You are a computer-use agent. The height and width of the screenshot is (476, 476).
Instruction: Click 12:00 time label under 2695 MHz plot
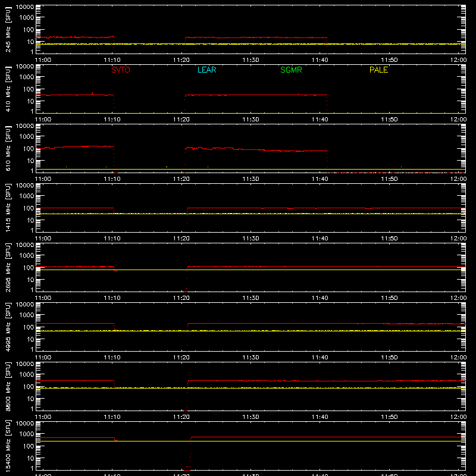[x=458, y=298]
